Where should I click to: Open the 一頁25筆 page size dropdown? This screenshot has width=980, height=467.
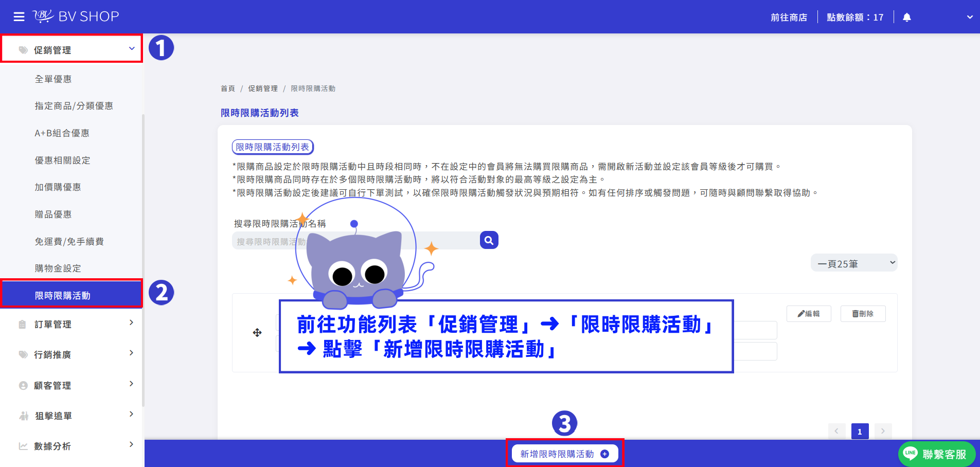pos(854,263)
